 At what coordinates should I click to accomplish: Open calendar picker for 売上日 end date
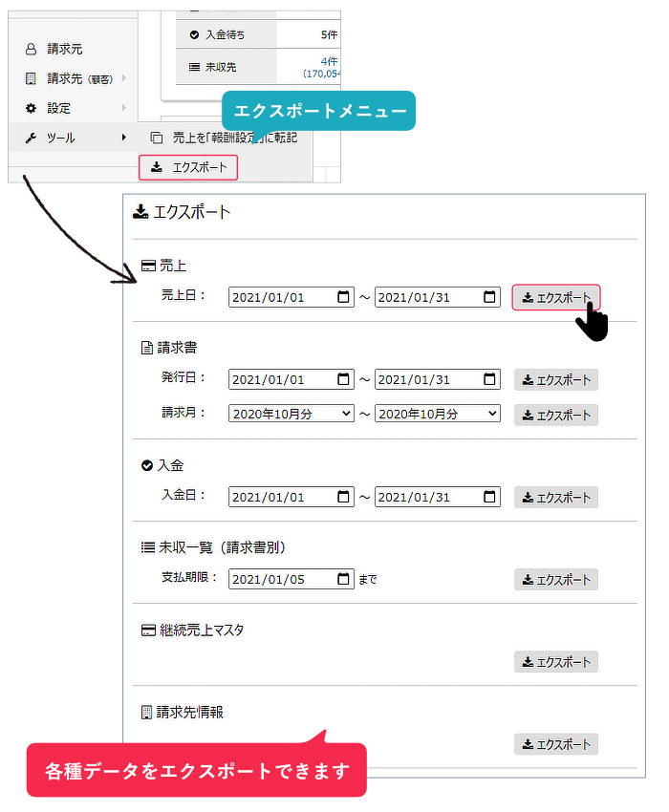[490, 297]
